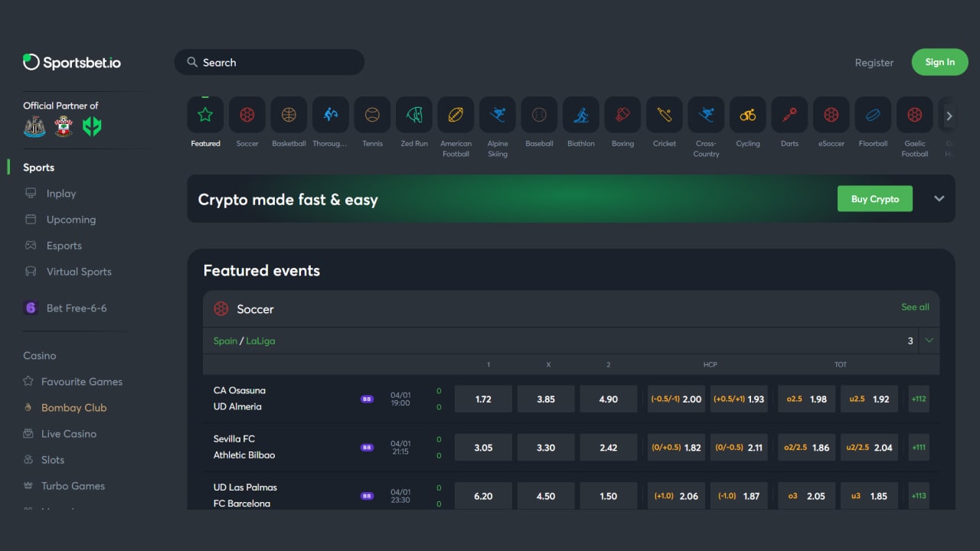Open Bet Free-6-6 in the sidebar
The width and height of the screenshot is (980, 551).
click(x=66, y=308)
